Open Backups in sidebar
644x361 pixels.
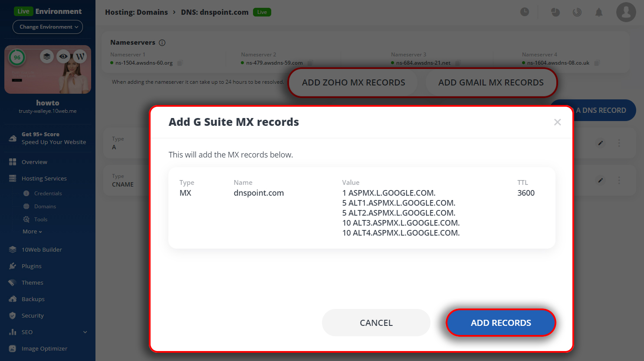(x=33, y=299)
